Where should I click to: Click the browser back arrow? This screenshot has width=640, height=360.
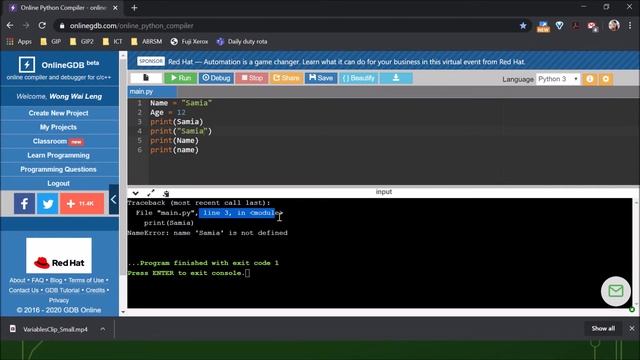[10, 25]
